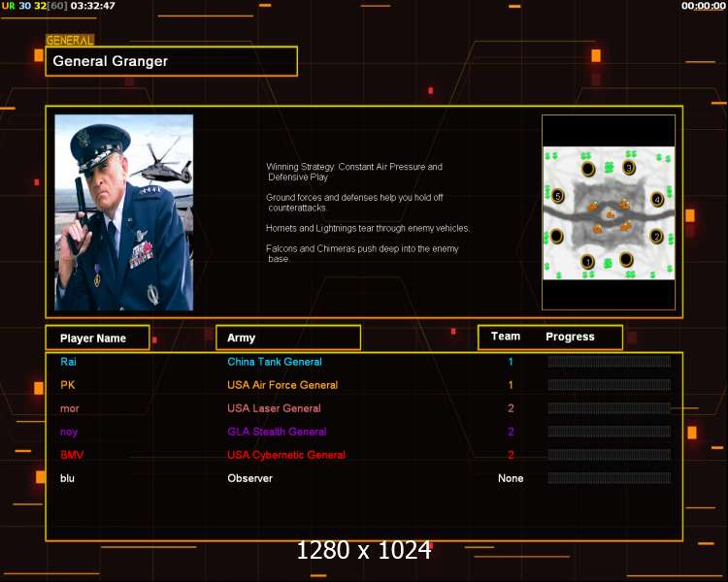Select start position marker 3 on minimap
Screen dimensions: 728x582
[x=629, y=168]
